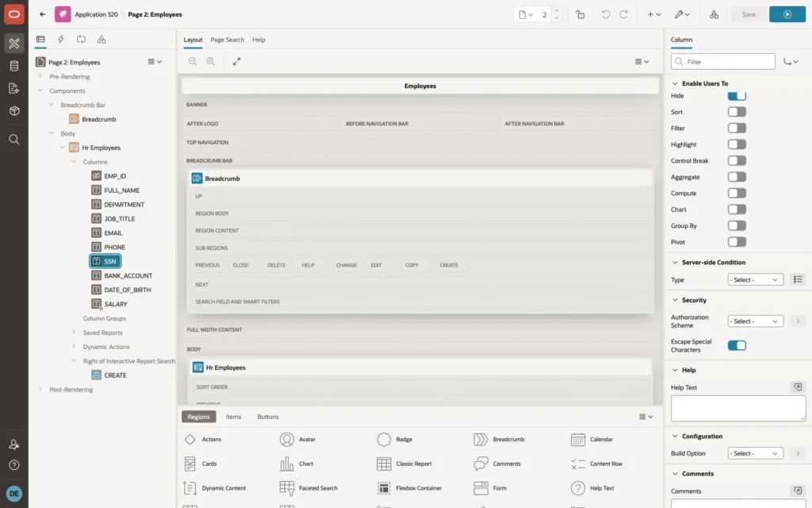Click the property Filter search field
Viewport: 812px width, 508px height.
tap(723, 62)
